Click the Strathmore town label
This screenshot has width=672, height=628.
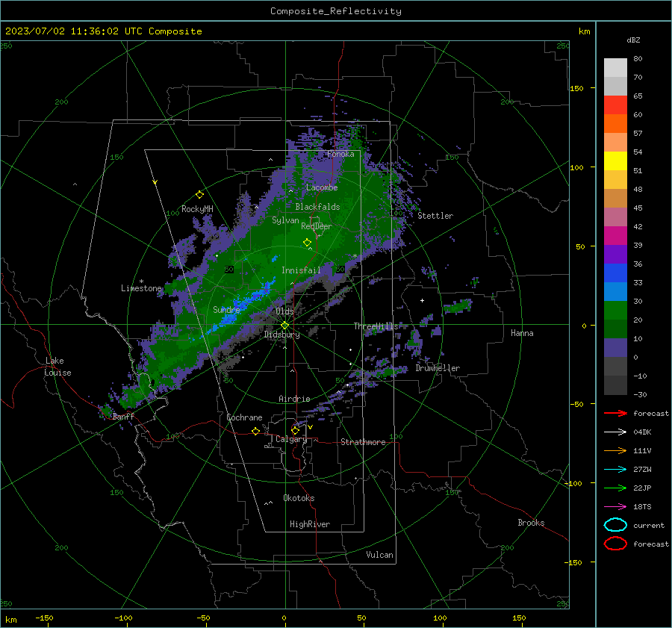[363, 442]
